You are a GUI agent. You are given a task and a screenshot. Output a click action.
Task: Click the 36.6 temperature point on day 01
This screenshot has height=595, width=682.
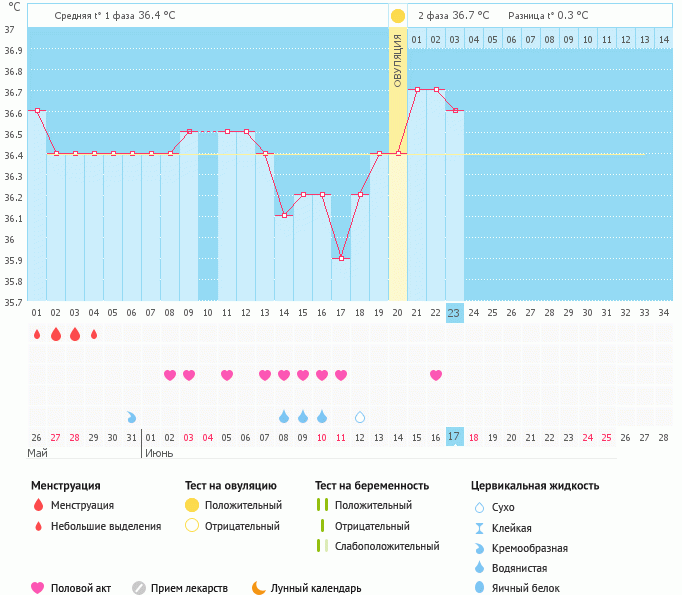tap(37, 110)
